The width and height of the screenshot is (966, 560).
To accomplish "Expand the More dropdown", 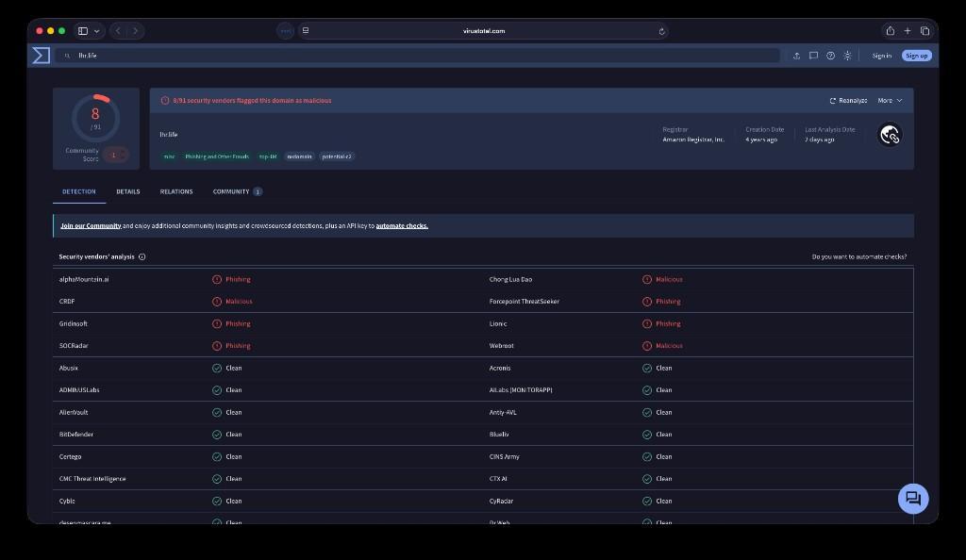I will 891,100.
